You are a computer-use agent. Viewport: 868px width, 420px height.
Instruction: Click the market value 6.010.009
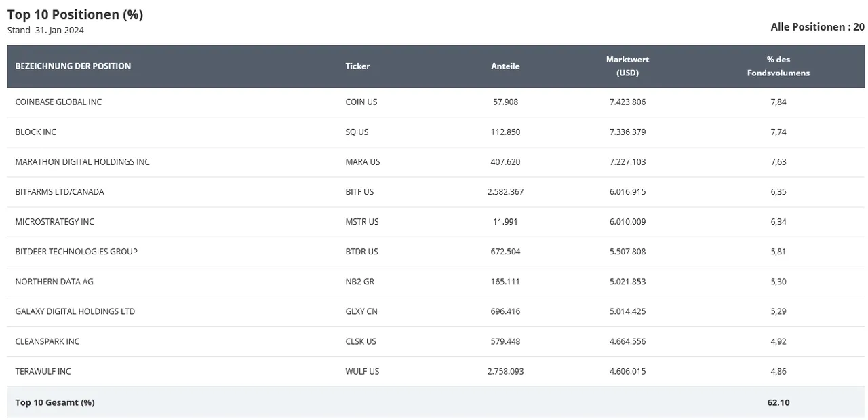pos(627,221)
